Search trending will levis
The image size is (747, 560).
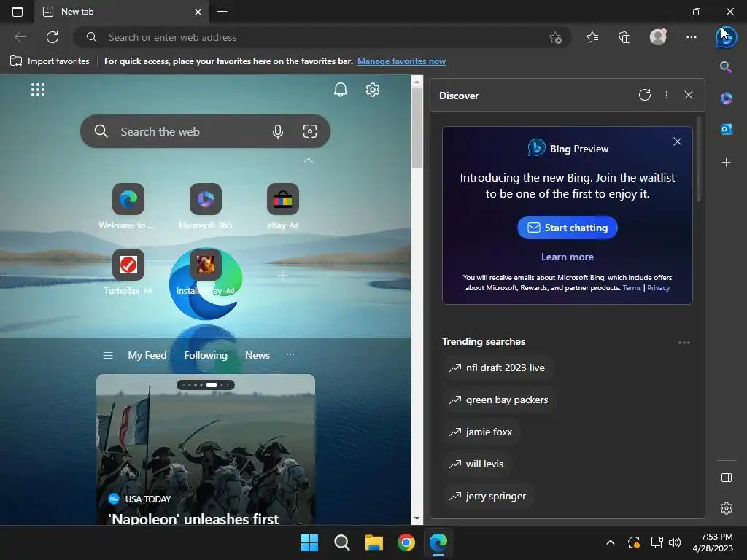coord(477,464)
